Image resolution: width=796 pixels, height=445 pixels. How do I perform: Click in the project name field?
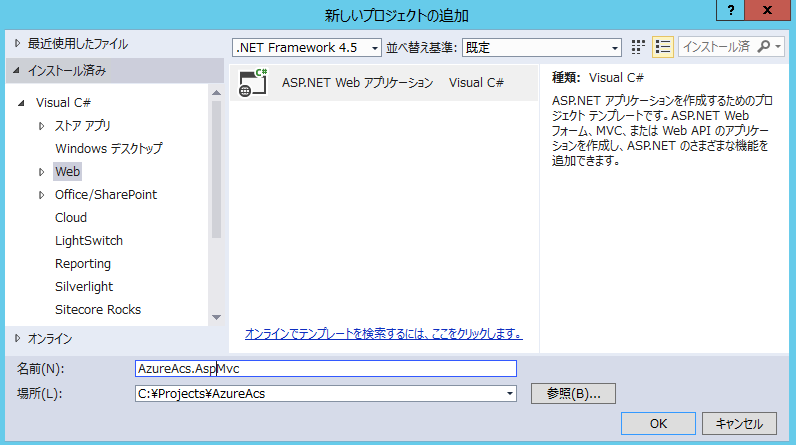326,368
